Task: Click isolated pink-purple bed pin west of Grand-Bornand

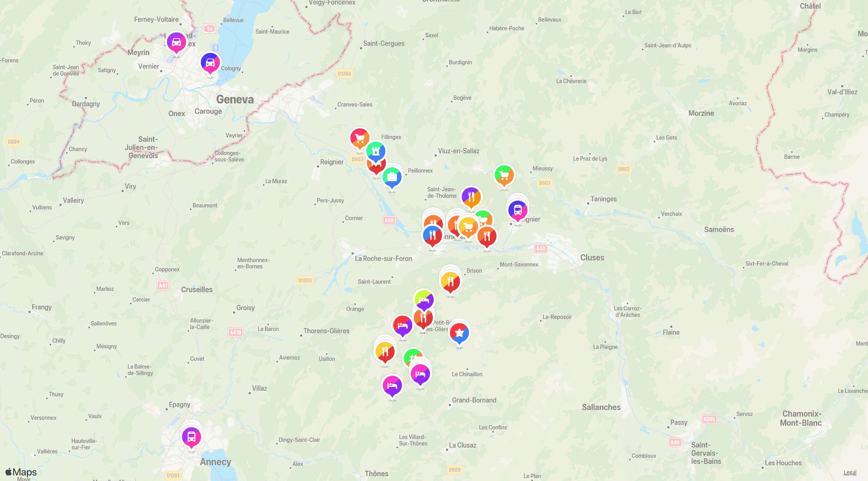Action: [x=392, y=385]
